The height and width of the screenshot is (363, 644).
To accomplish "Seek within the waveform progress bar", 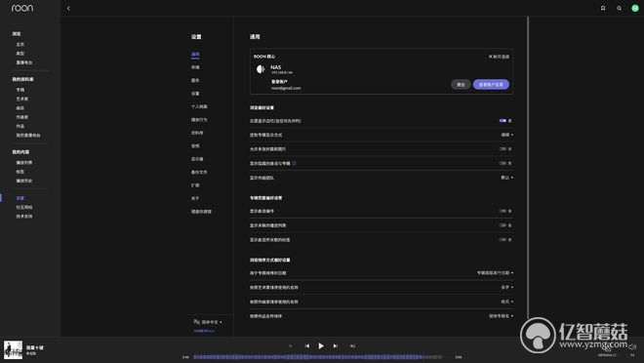I will click(318, 357).
